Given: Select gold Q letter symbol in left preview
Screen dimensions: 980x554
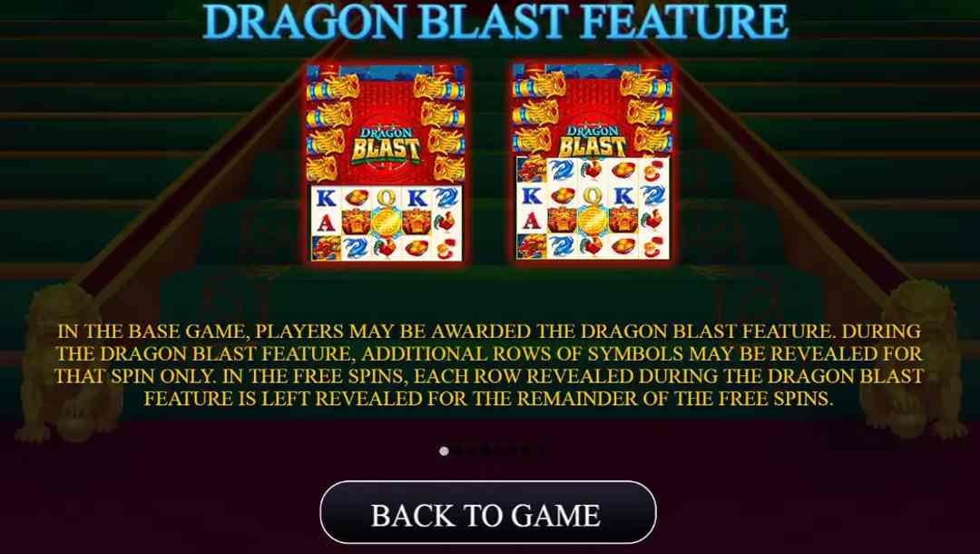Looking at the screenshot, I should tap(386, 197).
